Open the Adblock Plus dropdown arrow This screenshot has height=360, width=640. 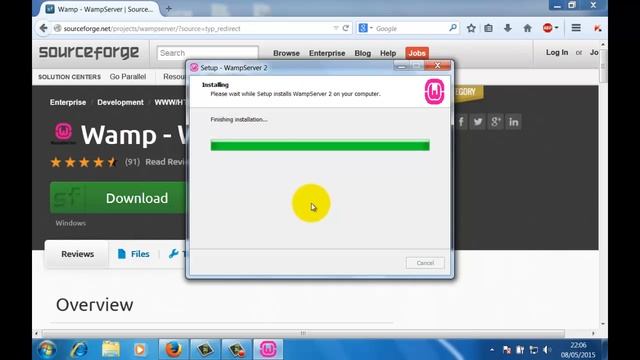(x=556, y=28)
